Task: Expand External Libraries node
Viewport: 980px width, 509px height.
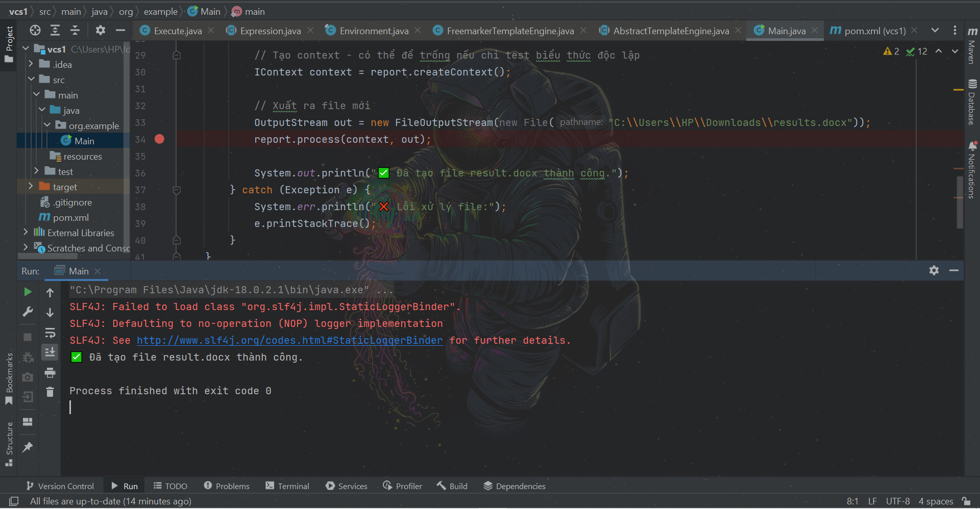Action: point(26,233)
